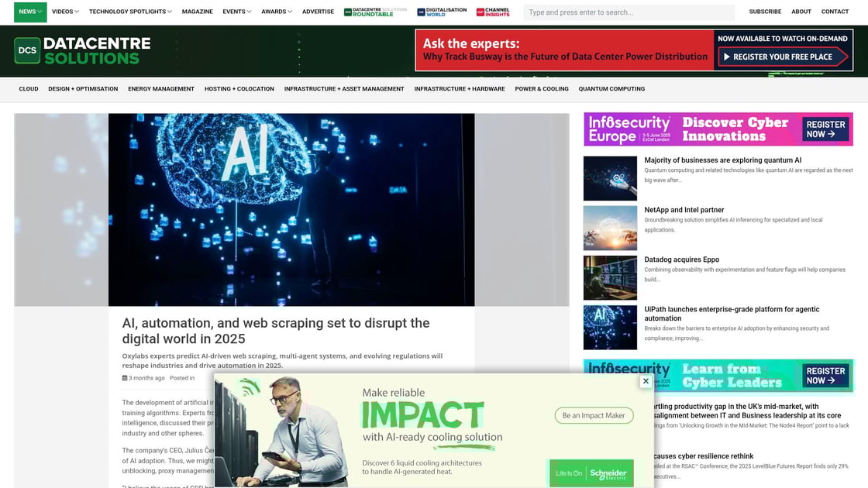Open the AI, automation, web scraping headline
The image size is (868, 488).
tap(276, 331)
